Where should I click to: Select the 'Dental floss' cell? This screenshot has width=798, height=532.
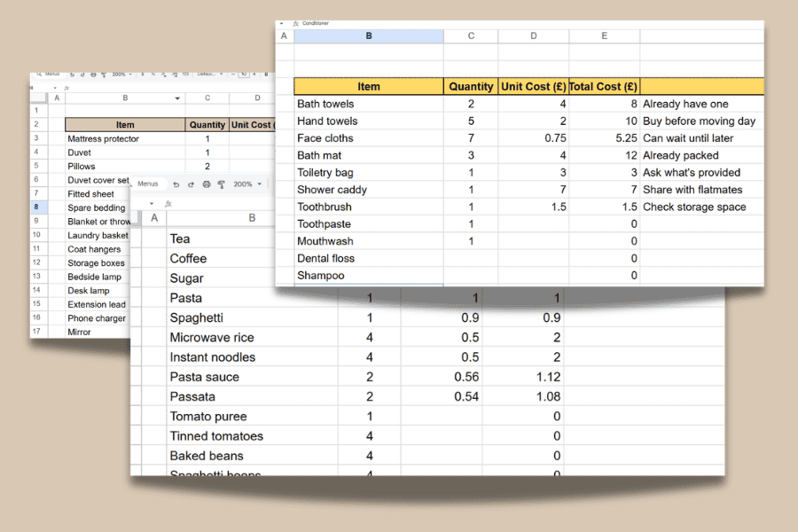coord(369,259)
